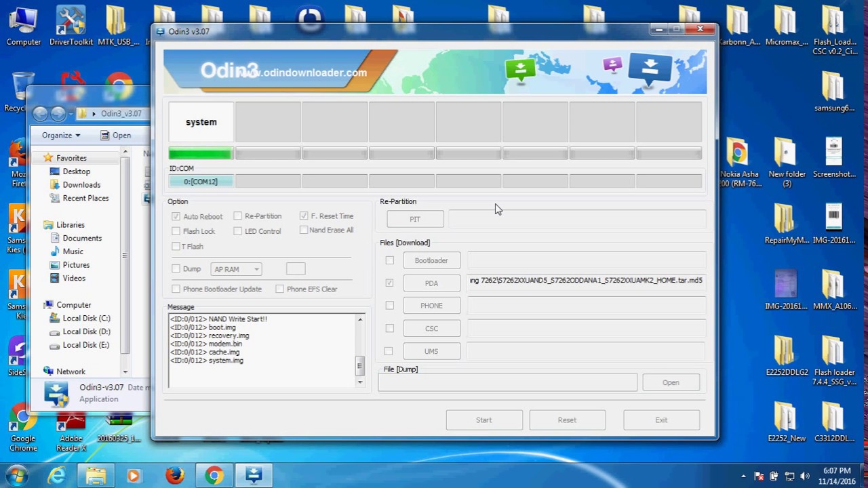Open DriverToolkit desktop shortcut

pos(71,26)
